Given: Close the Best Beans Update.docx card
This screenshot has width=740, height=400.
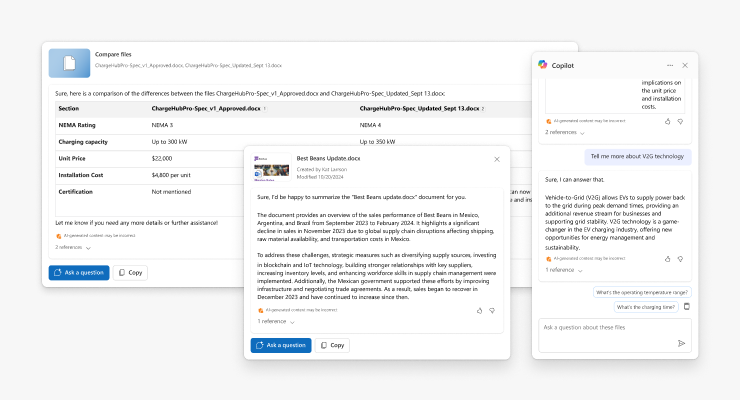Looking at the screenshot, I should [x=496, y=159].
